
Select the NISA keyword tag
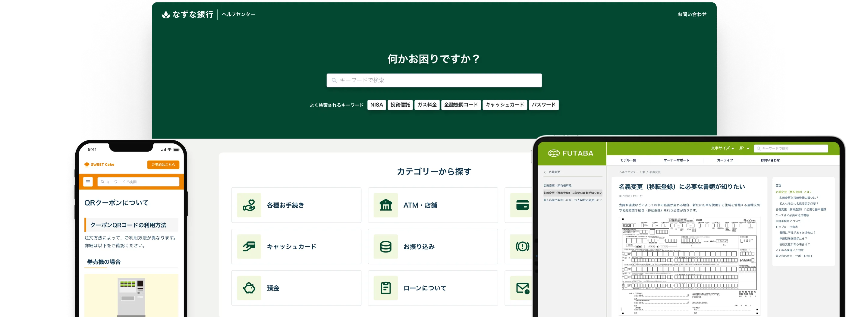(x=376, y=105)
